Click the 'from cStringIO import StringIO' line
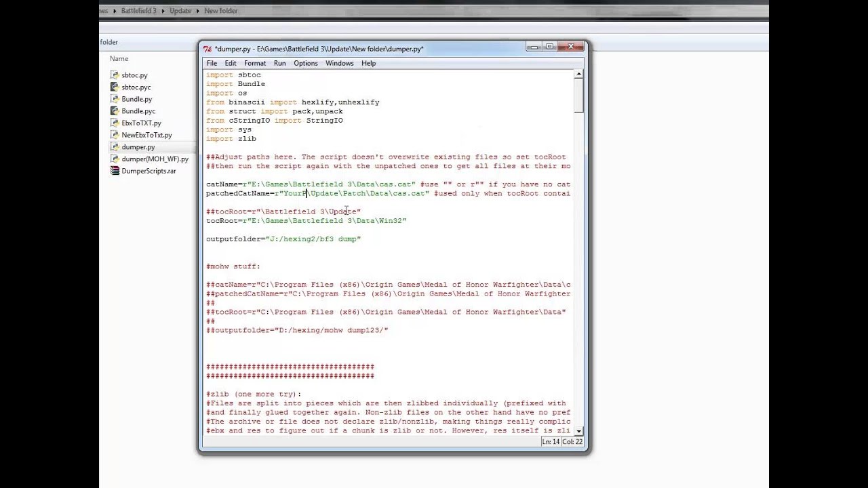The height and width of the screenshot is (488, 868). [x=275, y=120]
